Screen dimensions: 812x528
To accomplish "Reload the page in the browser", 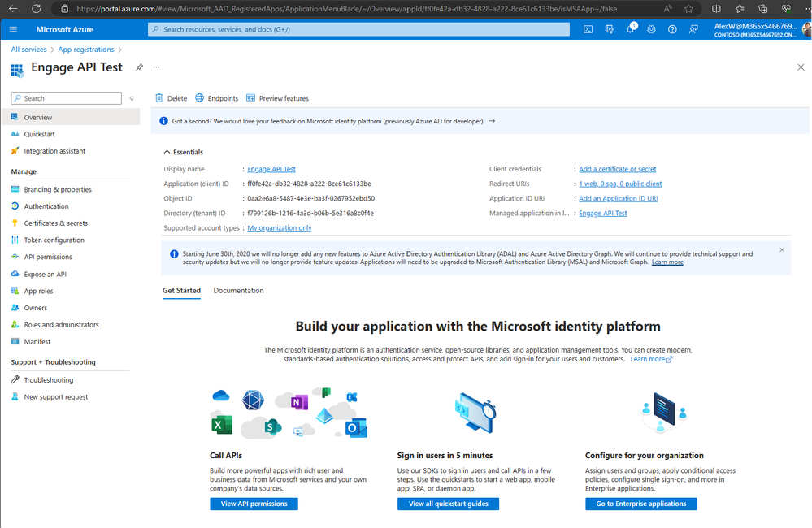I will [x=37, y=9].
